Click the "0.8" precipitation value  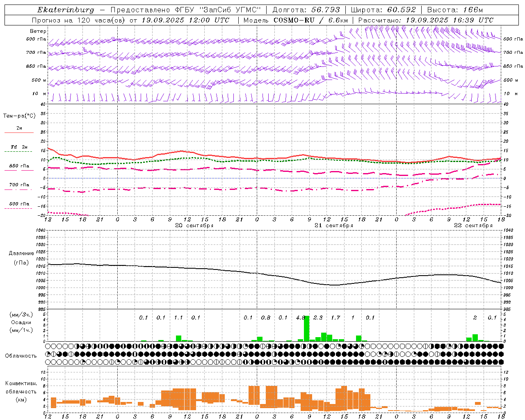[x=266, y=317]
